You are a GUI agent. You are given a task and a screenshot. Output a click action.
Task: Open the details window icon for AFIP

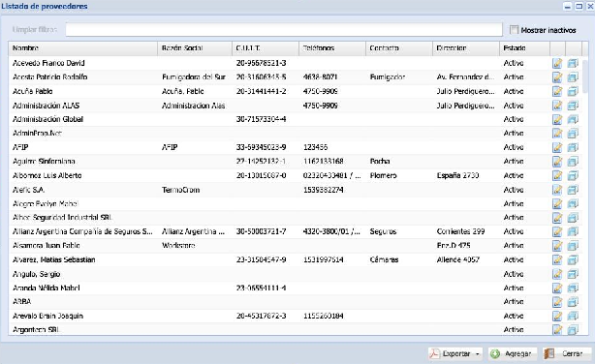[x=573, y=147]
